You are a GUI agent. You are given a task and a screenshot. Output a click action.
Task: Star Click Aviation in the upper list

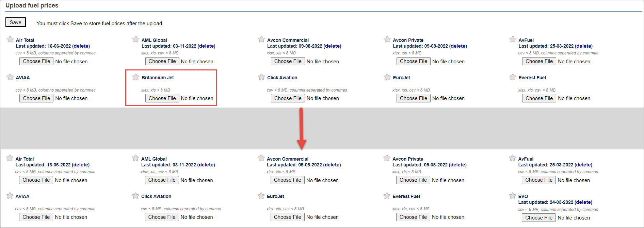click(x=261, y=77)
